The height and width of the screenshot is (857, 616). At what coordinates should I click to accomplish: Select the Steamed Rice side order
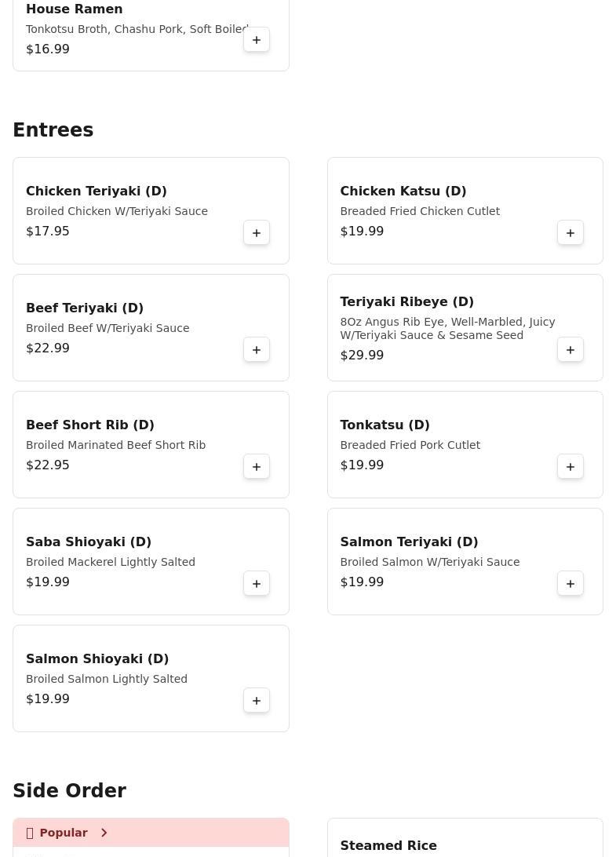coord(388,846)
